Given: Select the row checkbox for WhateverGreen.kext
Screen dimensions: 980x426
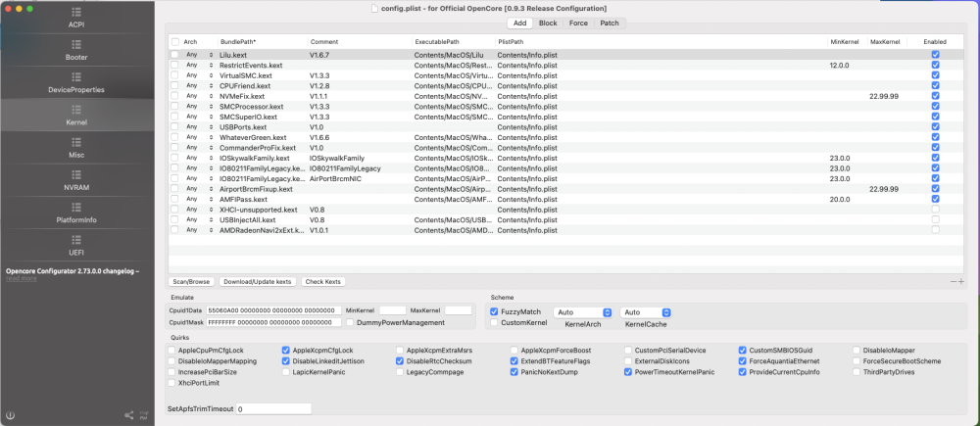Looking at the screenshot, I should 175,137.
